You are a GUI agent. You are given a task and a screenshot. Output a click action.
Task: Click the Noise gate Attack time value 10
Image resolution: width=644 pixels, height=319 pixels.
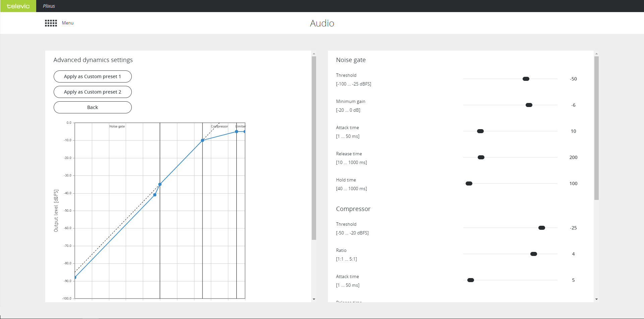click(x=573, y=131)
